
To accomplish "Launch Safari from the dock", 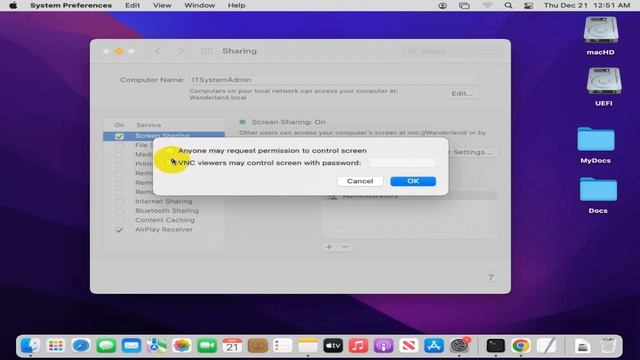I will tap(81, 346).
